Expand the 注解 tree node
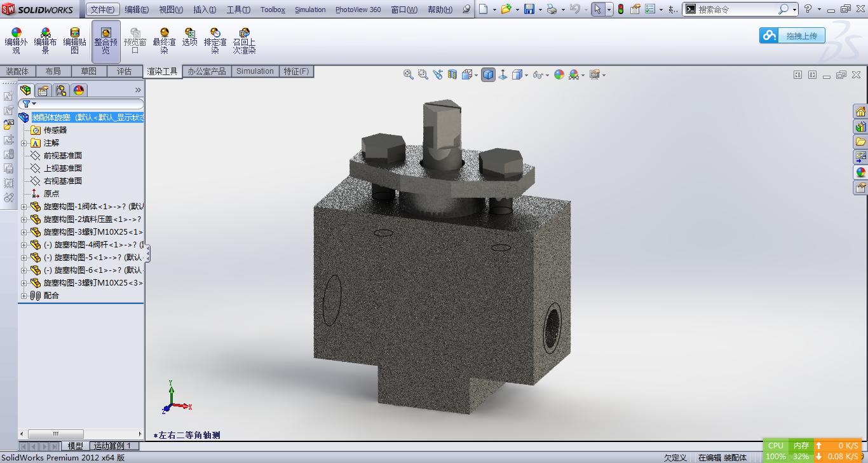The height and width of the screenshot is (463, 868). pyautogui.click(x=24, y=143)
